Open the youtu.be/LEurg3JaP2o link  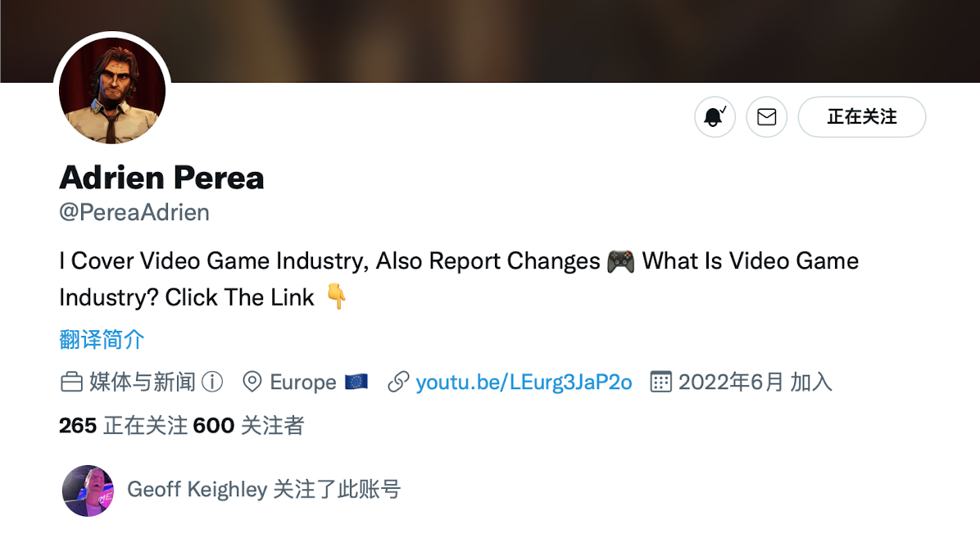coord(524,382)
